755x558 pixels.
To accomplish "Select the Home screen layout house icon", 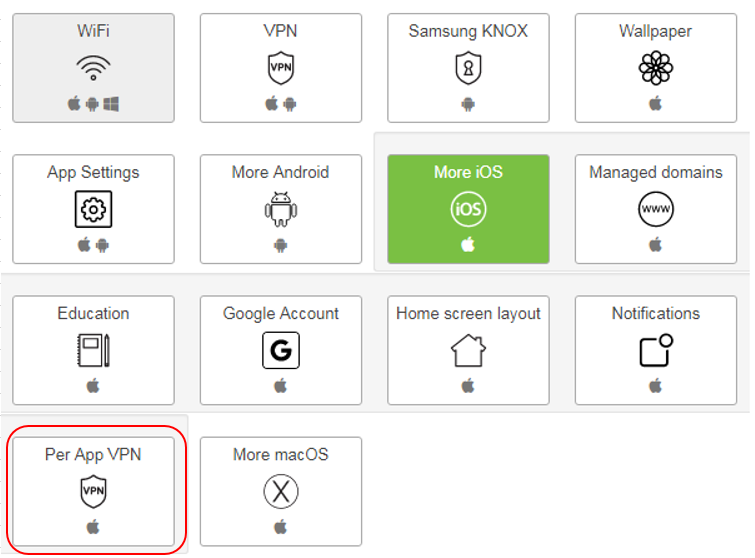I will (468, 350).
